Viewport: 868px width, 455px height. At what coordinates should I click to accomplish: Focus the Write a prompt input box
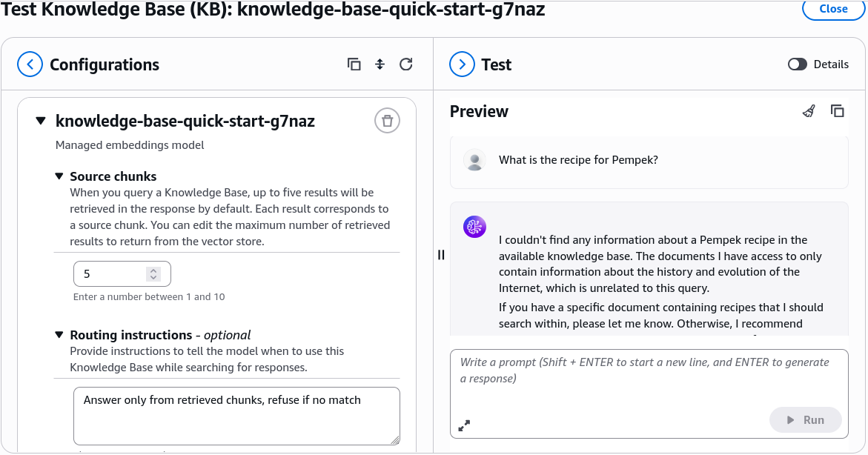(x=649, y=382)
